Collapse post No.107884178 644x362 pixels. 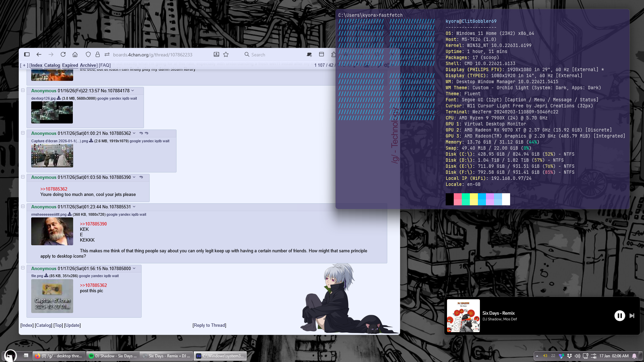pos(23,90)
